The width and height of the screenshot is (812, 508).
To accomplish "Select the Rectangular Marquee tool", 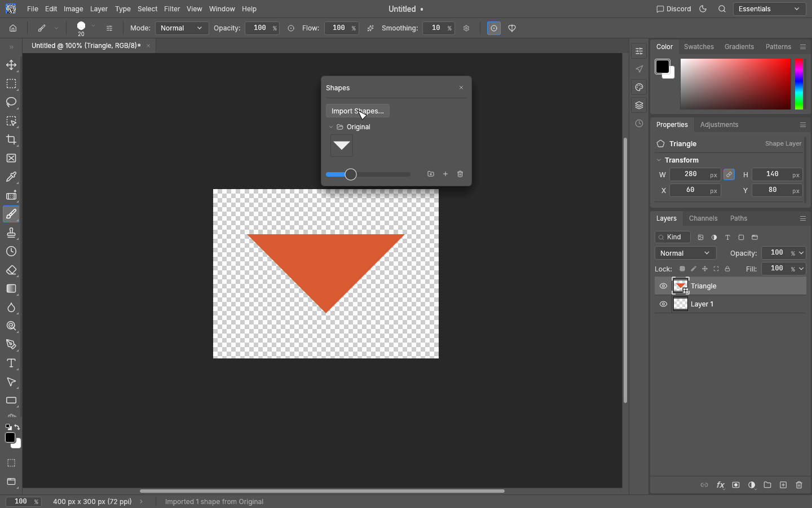I will click(11, 84).
